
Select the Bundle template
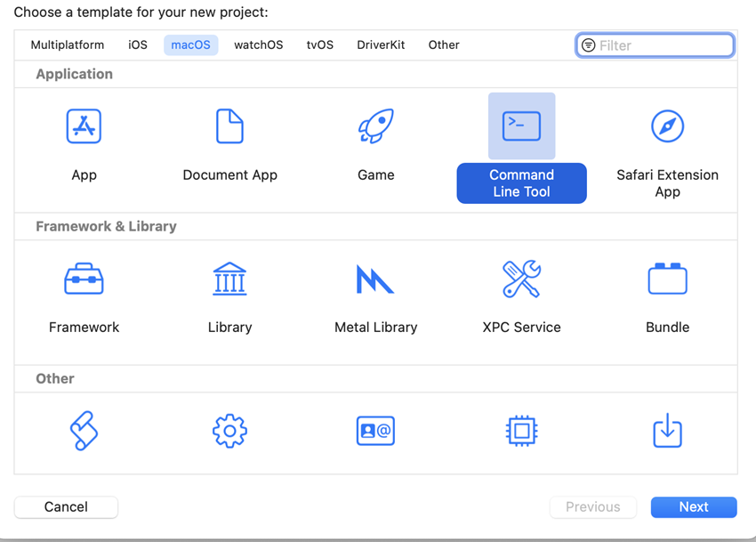[667, 278]
